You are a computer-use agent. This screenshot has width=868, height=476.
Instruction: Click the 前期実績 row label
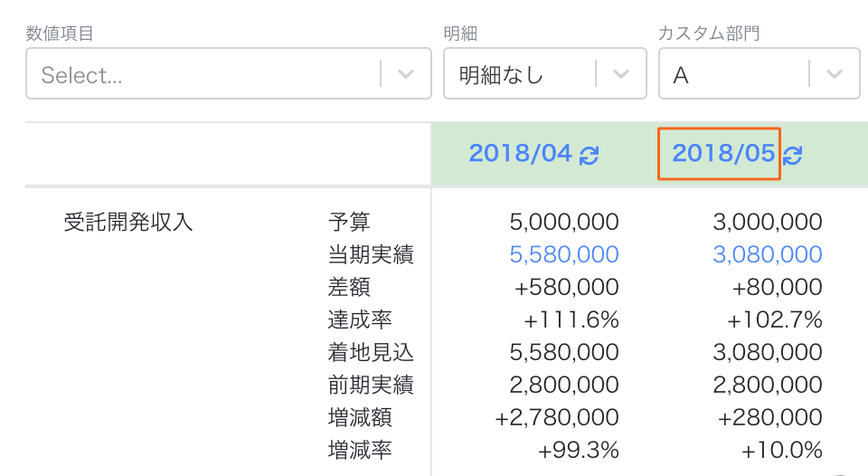coord(371,385)
